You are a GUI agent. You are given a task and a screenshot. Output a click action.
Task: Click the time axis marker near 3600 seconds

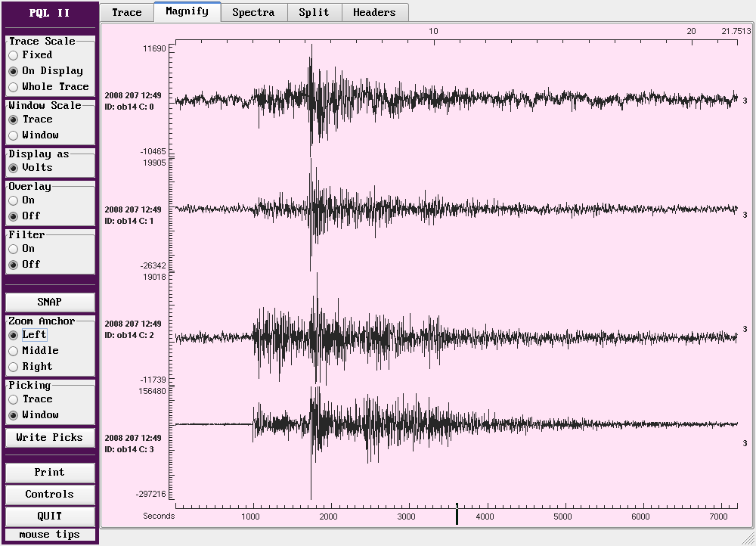point(457,514)
